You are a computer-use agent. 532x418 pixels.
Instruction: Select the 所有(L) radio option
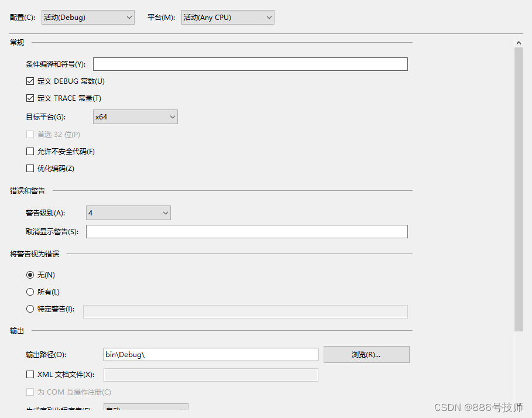[x=30, y=292]
